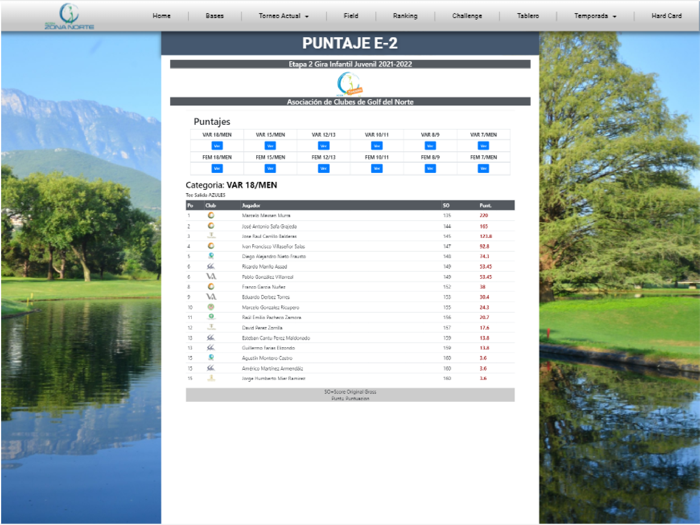Click Ver button under VAR 7/MEN

click(x=483, y=146)
